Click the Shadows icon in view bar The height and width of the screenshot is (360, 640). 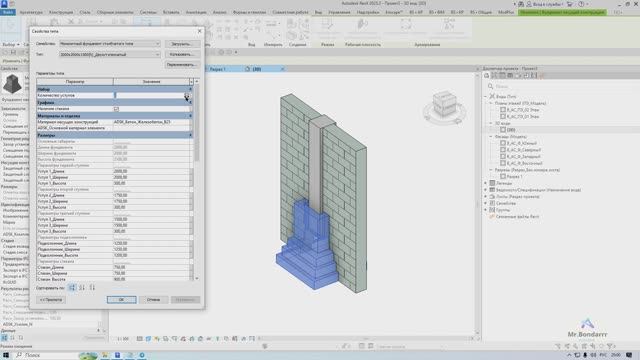(165, 339)
